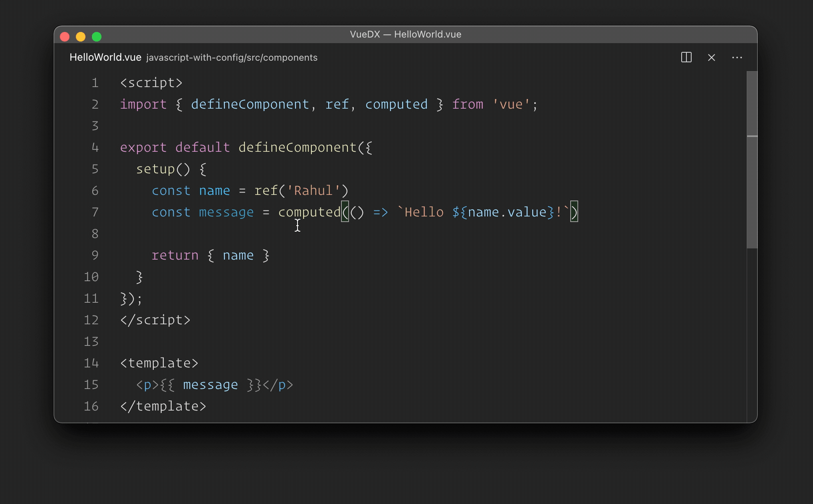813x504 pixels.
Task: Open the editor's more actions menu
Action: [x=737, y=58]
